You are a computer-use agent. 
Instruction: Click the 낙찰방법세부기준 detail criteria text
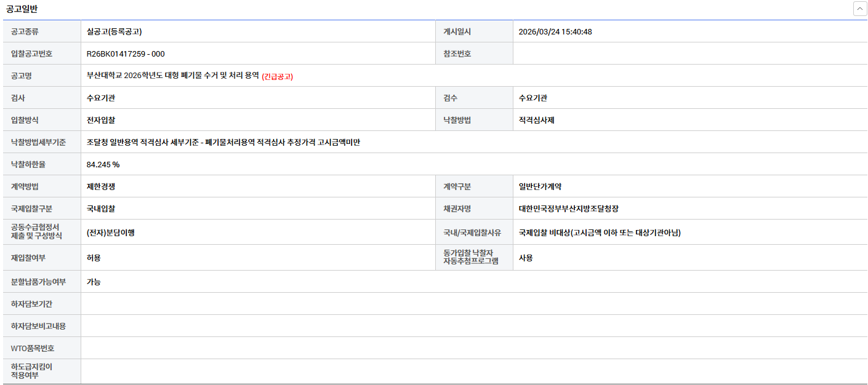[223, 143]
